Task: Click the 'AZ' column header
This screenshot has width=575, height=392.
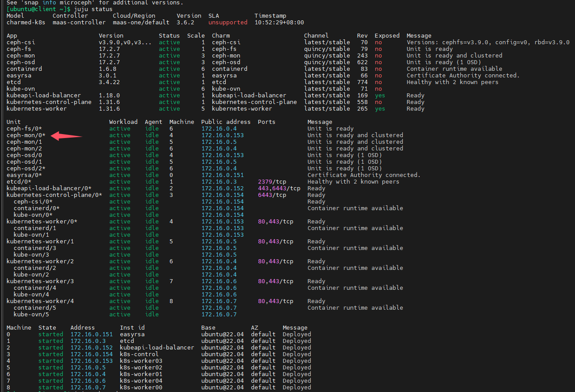Action: point(255,328)
